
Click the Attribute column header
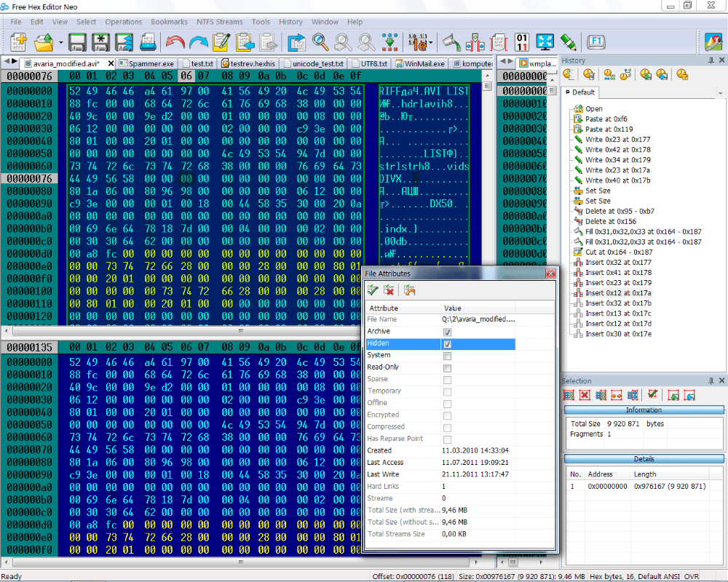403,308
